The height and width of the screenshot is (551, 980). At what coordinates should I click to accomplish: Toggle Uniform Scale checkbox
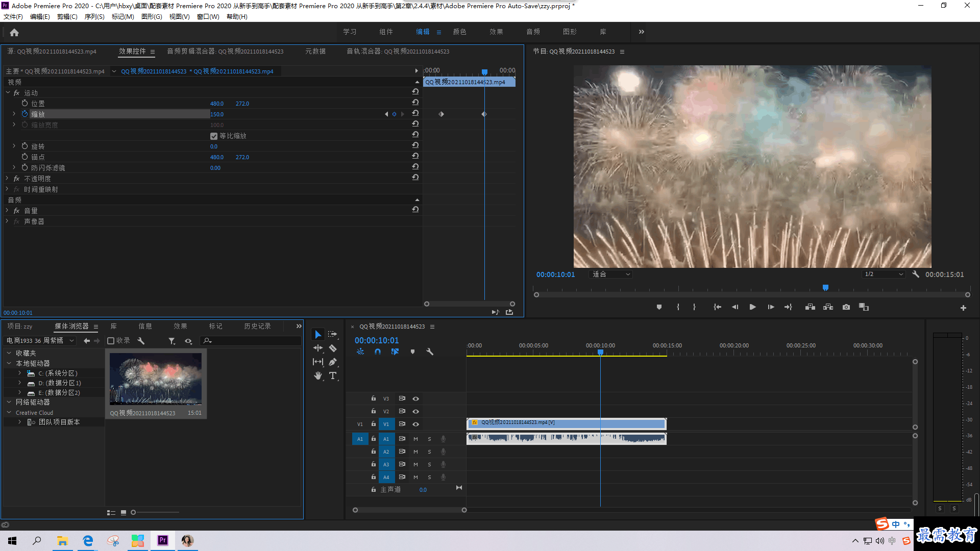pyautogui.click(x=214, y=136)
